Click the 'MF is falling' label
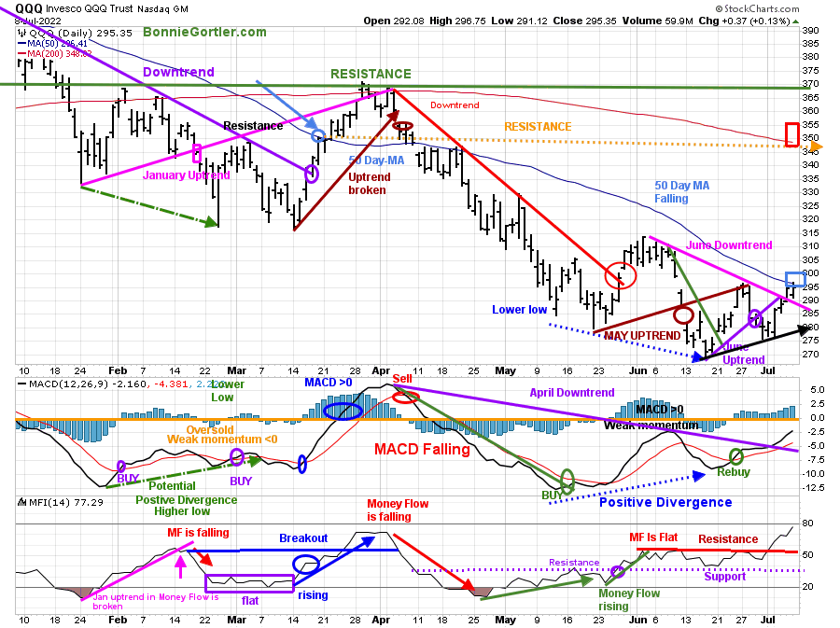Viewport: 840px width, 628px height. coord(198,533)
